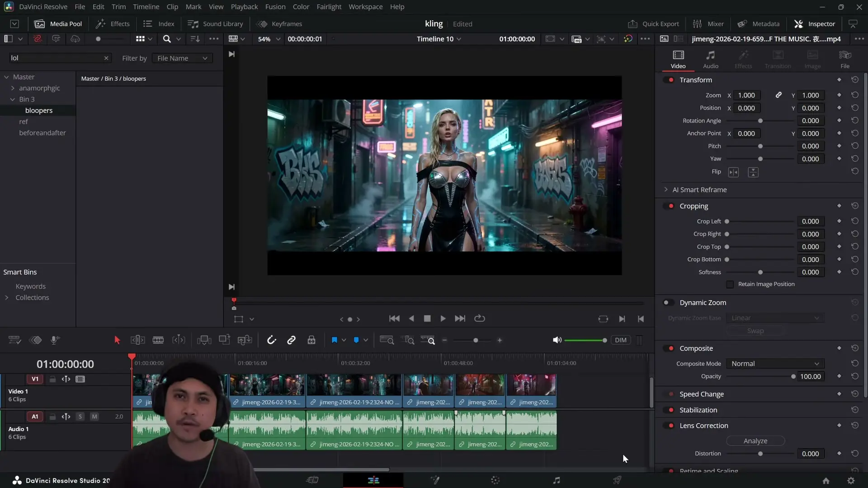Click the Quick Export button

click(x=653, y=23)
